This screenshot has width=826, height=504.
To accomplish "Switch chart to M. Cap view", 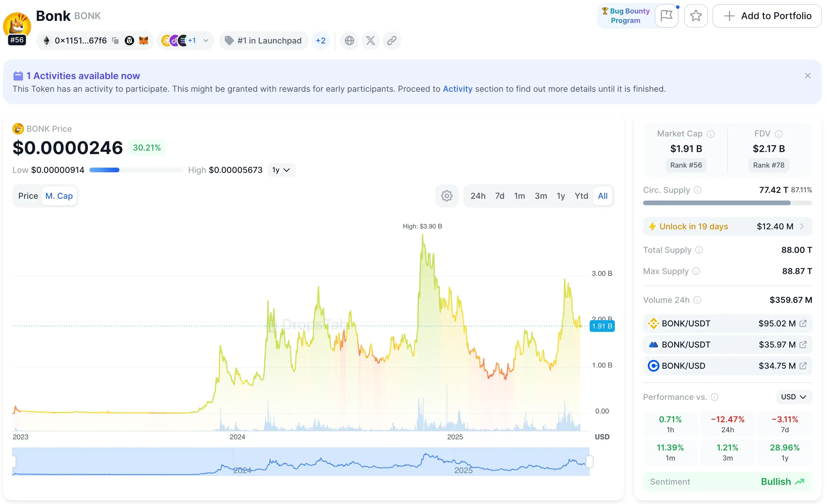I will [59, 196].
